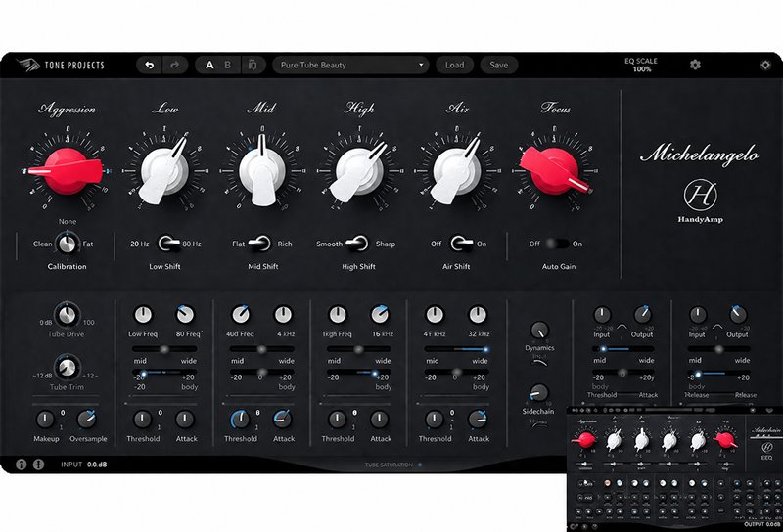This screenshot has width=783, height=532.
Task: Click the Save button
Action: pos(499,65)
